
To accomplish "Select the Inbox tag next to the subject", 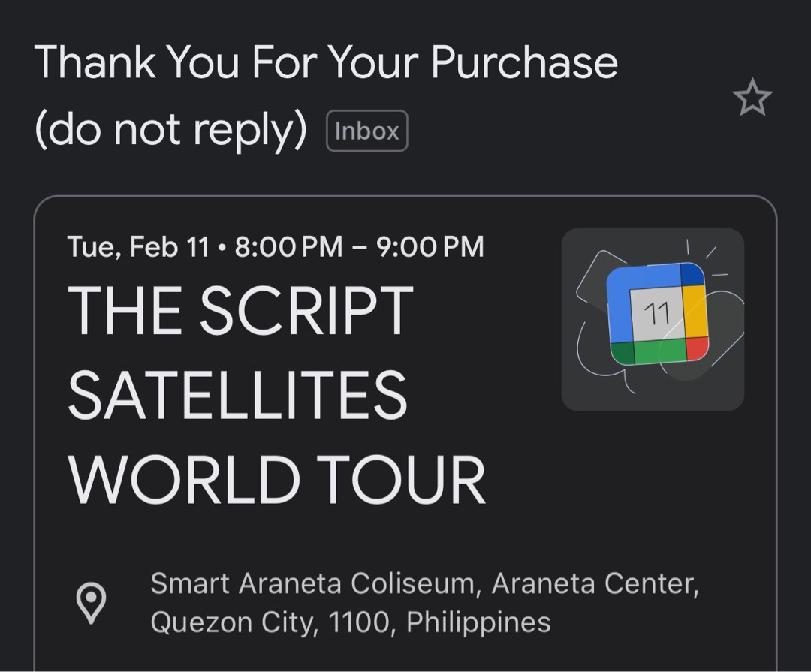I will coord(367,131).
